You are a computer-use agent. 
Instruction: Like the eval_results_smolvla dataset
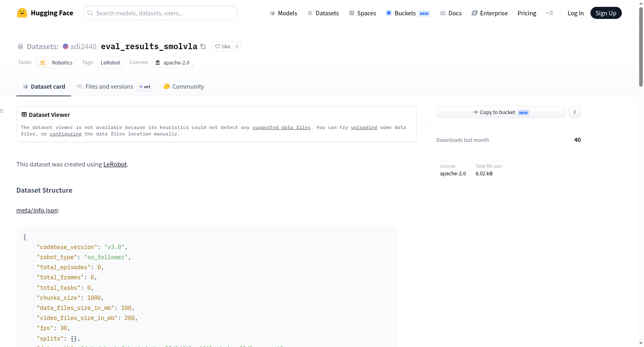pyautogui.click(x=223, y=46)
